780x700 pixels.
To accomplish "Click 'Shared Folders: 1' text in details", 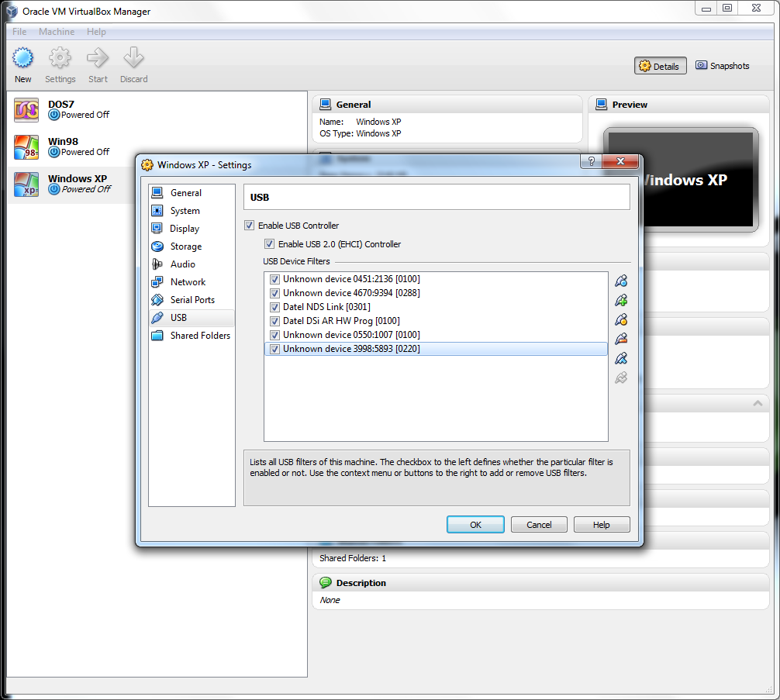I will (x=353, y=558).
